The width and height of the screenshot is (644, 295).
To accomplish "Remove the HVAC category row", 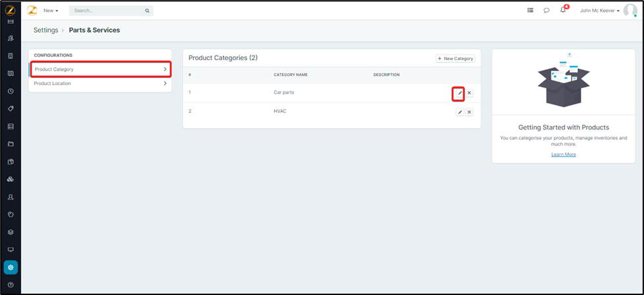I will (469, 112).
